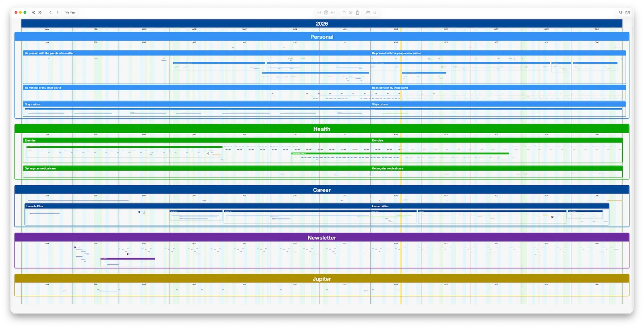
Task: Click the yellow today line under 2026 header
Action: click(x=400, y=30)
